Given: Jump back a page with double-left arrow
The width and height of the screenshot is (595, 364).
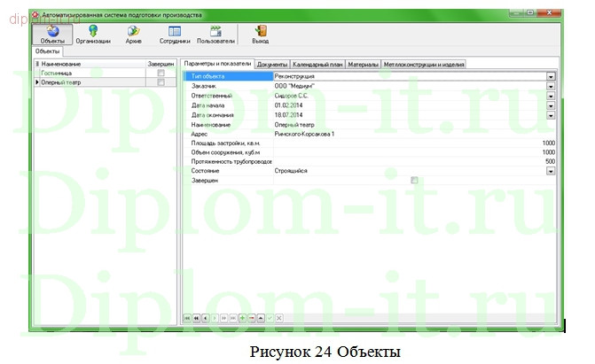Looking at the screenshot, I should point(196,318).
